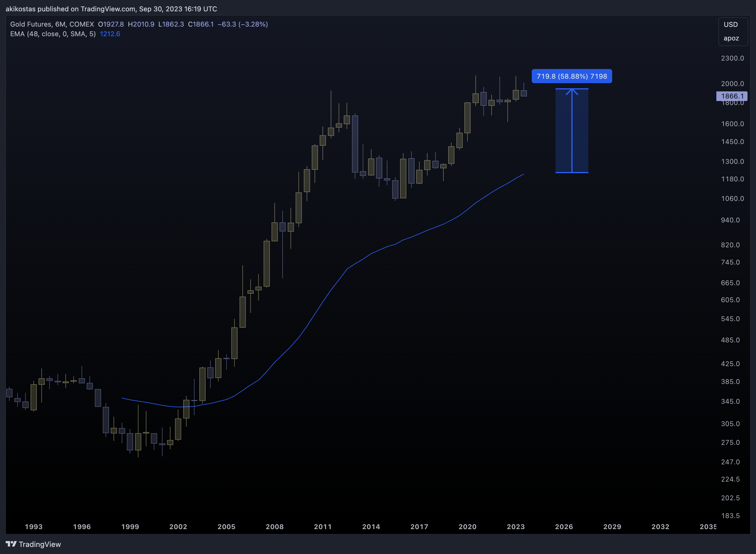Click the 2029 time axis label
Screen dimensions: 756x554
click(x=612, y=527)
